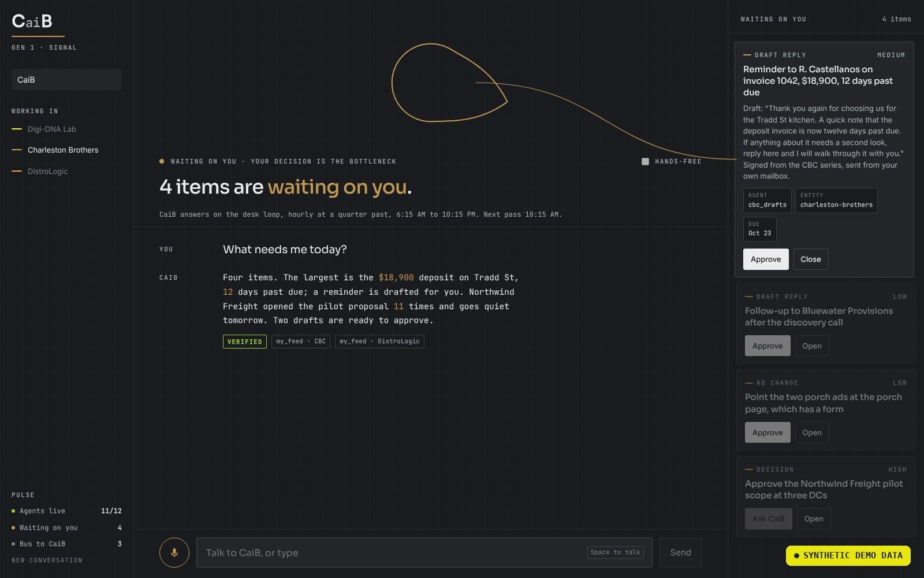Start a New Conversation
Screen dimensions: 924x578
[x=47, y=560]
